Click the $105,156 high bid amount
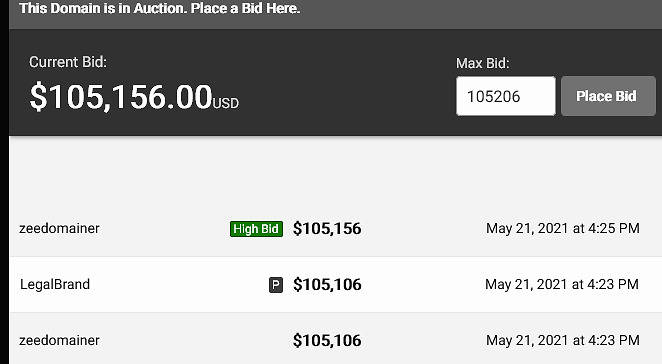This screenshot has height=364, width=662. point(327,229)
